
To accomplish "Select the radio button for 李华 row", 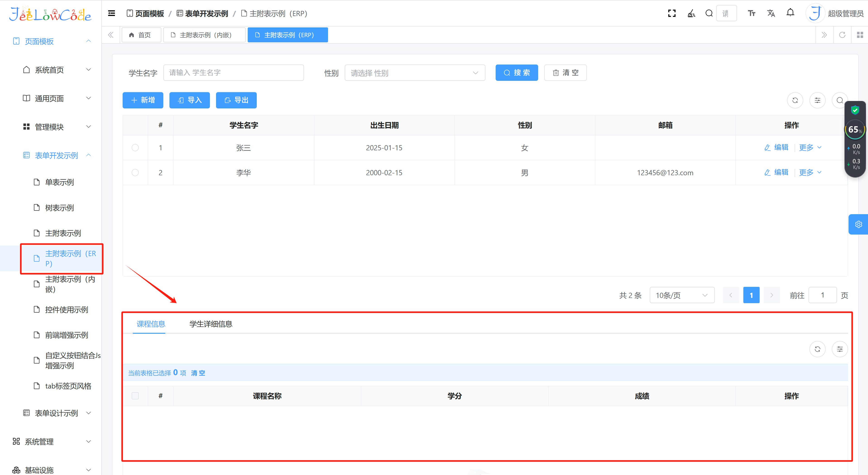I will [x=135, y=173].
